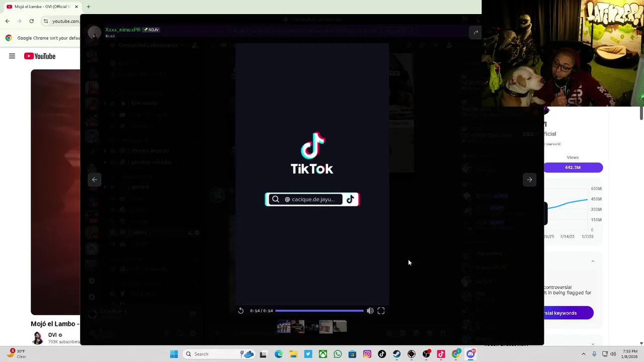Go to previous media with left arrow
Image resolution: width=644 pixels, height=362 pixels.
pos(95,179)
